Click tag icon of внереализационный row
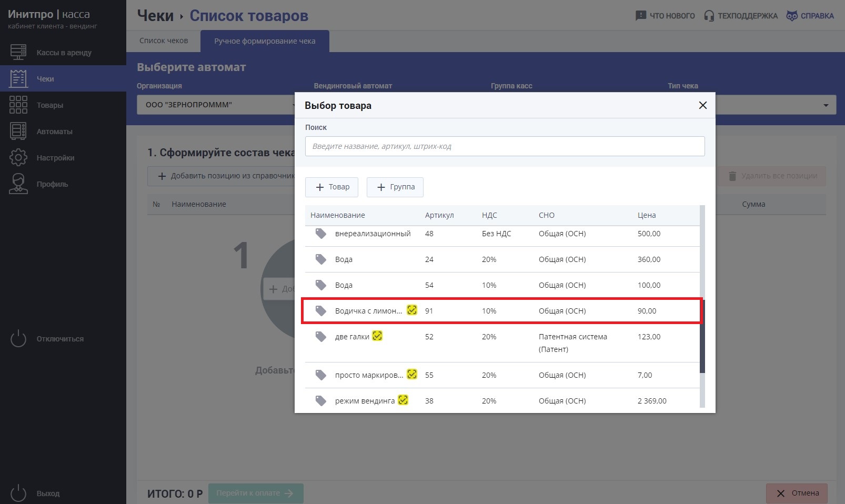The width and height of the screenshot is (845, 504). (320, 233)
